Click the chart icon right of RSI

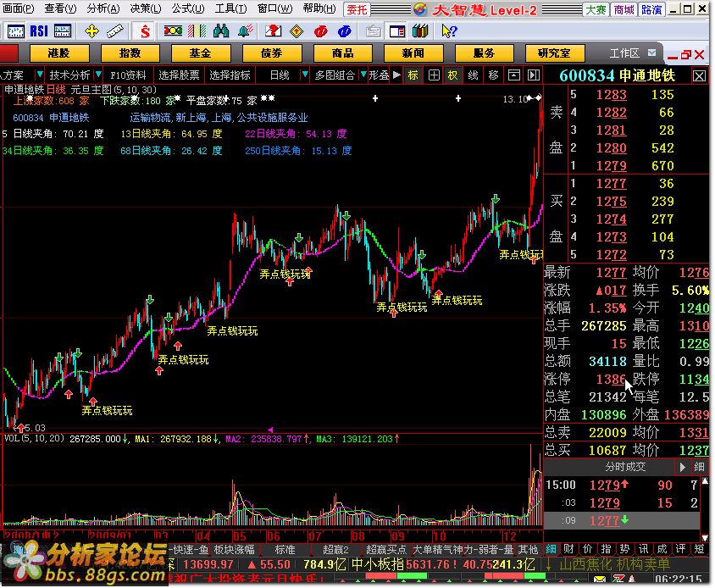tap(63, 31)
